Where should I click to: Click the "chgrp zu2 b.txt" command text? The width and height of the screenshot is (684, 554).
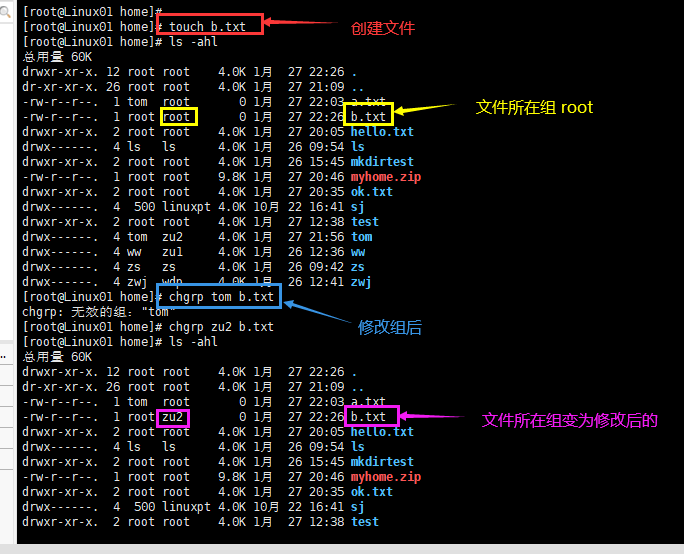[x=221, y=327]
